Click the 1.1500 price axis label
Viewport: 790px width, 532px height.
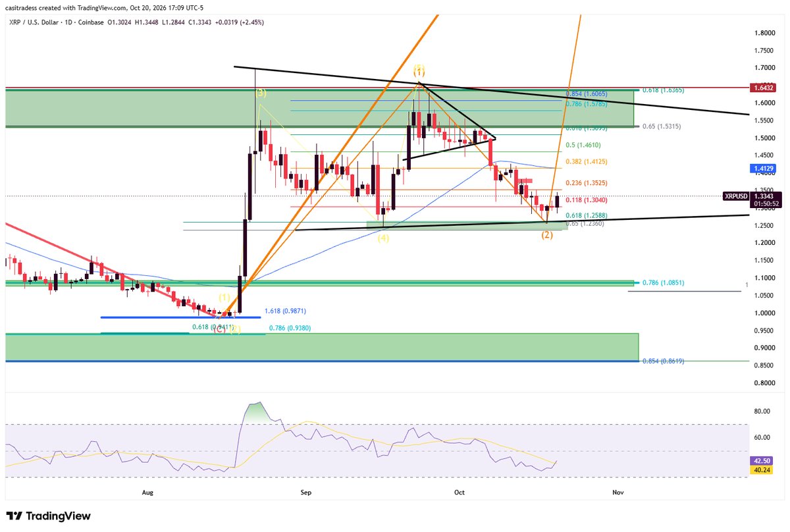pos(765,261)
